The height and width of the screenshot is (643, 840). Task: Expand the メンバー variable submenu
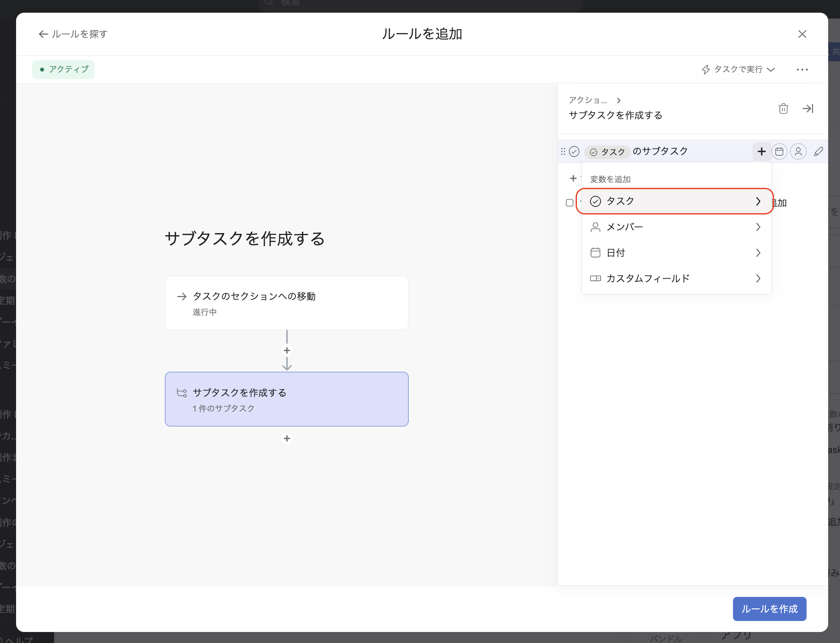tap(675, 227)
